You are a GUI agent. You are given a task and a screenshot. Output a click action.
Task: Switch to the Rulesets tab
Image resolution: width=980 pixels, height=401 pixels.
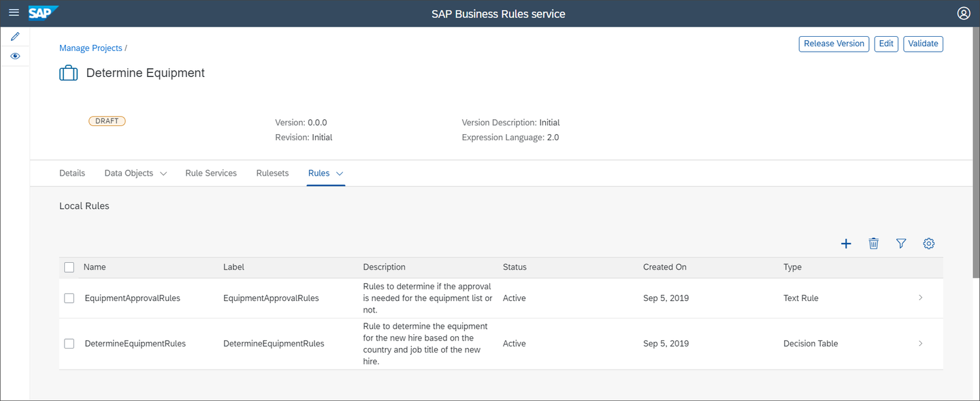[272, 173]
